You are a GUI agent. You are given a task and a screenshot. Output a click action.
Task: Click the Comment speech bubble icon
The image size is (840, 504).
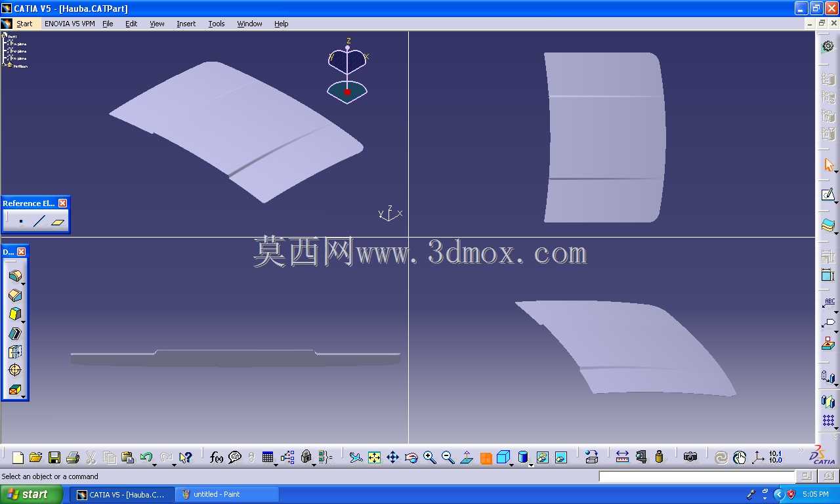click(235, 457)
